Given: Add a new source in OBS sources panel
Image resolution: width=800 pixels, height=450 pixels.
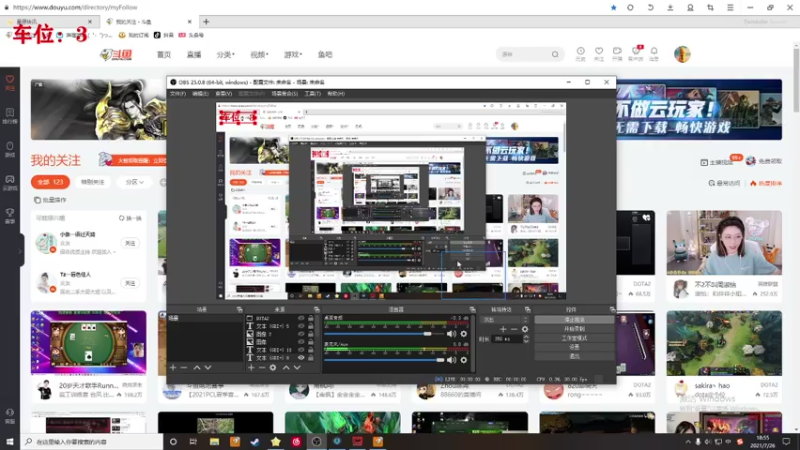Looking at the screenshot, I should pyautogui.click(x=251, y=367).
